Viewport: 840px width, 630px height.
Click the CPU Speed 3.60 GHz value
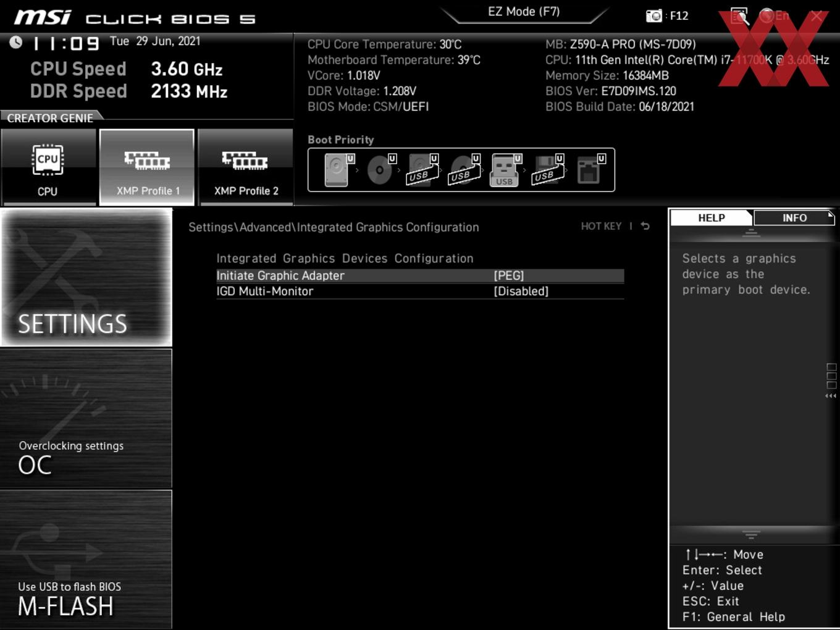[x=187, y=69]
